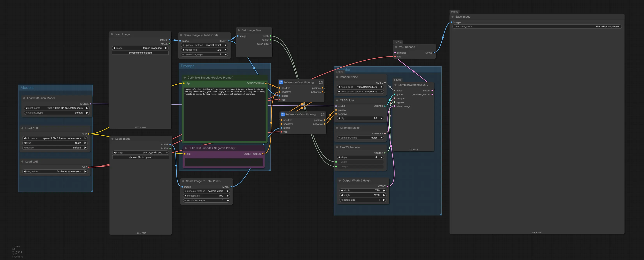This screenshot has height=260, width=644.
Task: Open the upper Reference Conditioning subgraph expand icon
Action: click(321, 82)
